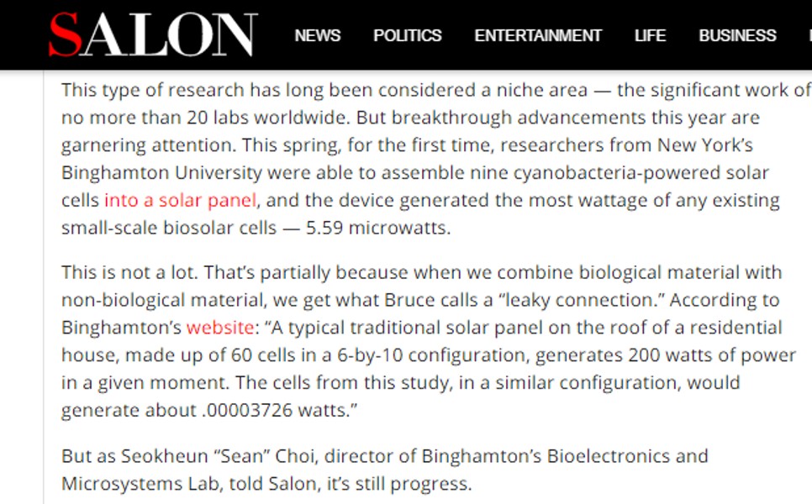Open the red "website" hyperlink
The height and width of the screenshot is (504, 812).
point(220,328)
